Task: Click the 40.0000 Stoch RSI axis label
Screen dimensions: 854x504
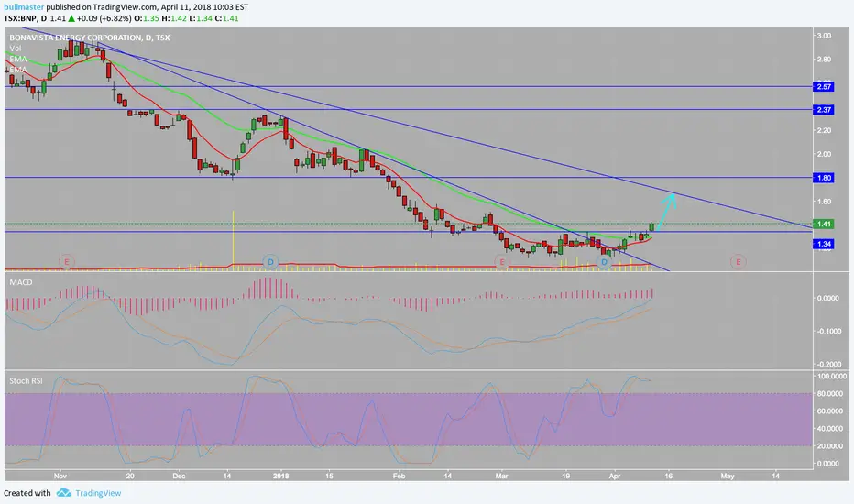Action: (x=828, y=428)
